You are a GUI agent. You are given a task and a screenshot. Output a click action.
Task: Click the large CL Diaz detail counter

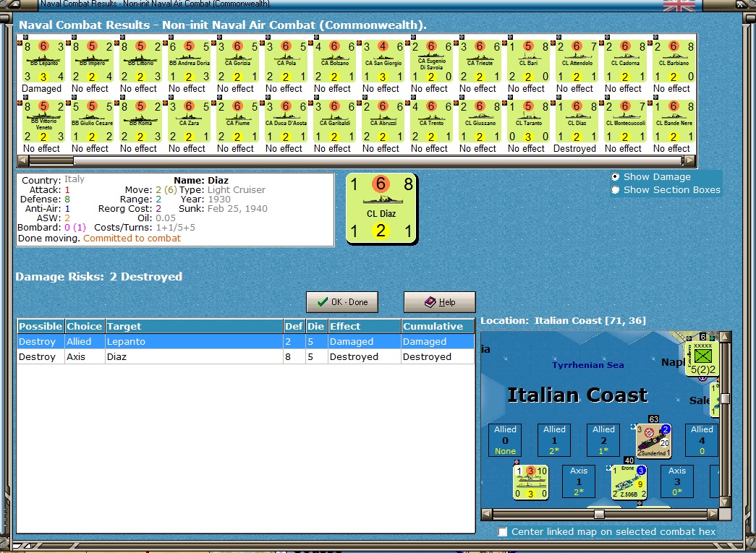[x=381, y=209]
